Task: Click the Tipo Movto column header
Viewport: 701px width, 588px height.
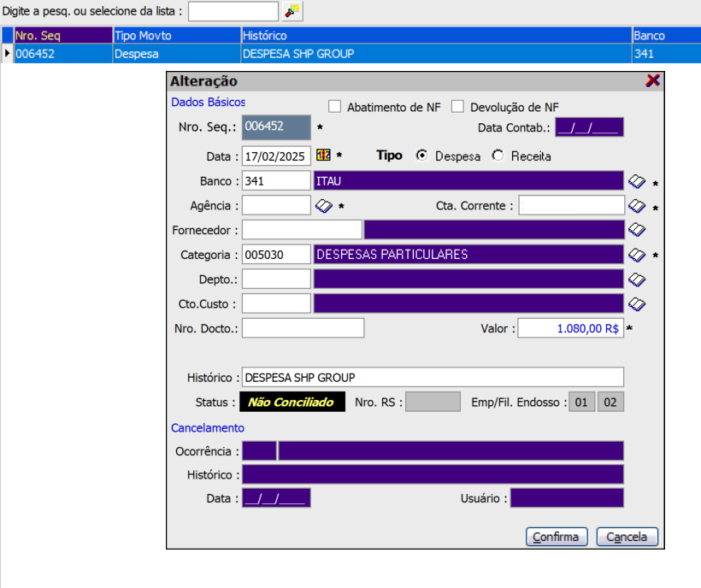Action: (x=176, y=36)
